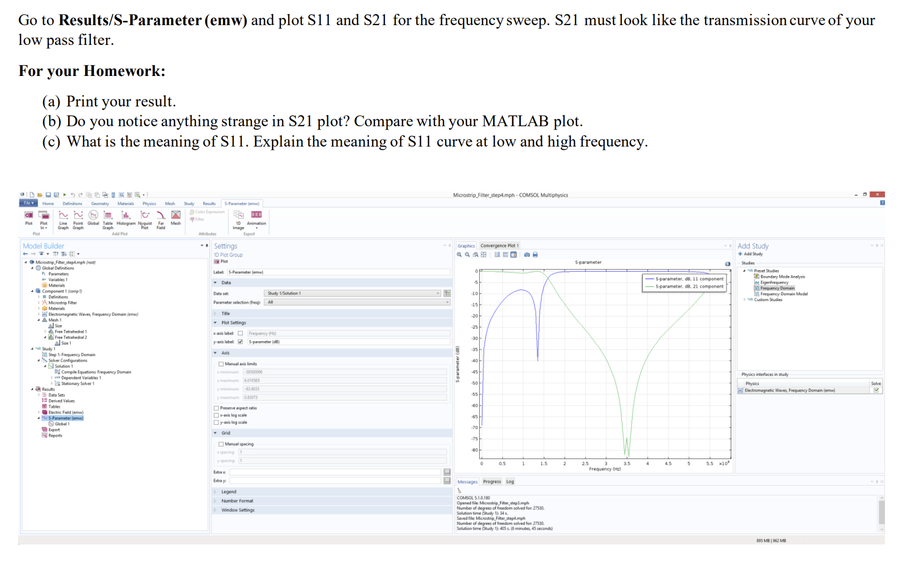Click the Zoom In icon in Graphics toolbar
The image size is (924, 583).
coord(459,255)
